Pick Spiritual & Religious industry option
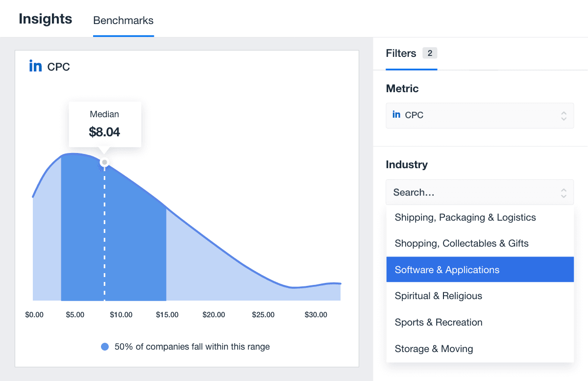 coord(438,296)
